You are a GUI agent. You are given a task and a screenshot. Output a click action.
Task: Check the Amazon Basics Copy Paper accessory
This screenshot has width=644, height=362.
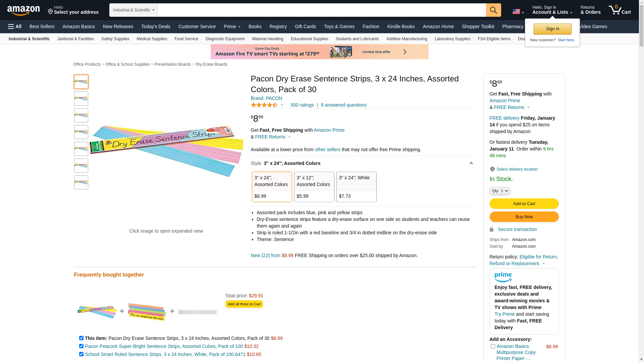493,347
